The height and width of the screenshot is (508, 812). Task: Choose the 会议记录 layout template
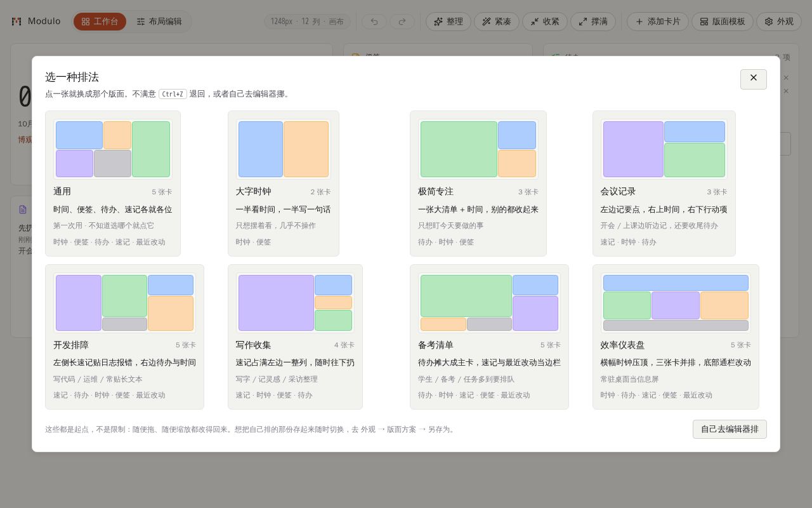(x=664, y=184)
